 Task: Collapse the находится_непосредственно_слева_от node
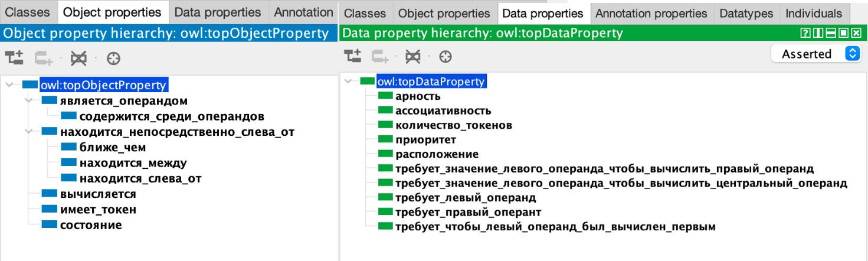[x=28, y=132]
